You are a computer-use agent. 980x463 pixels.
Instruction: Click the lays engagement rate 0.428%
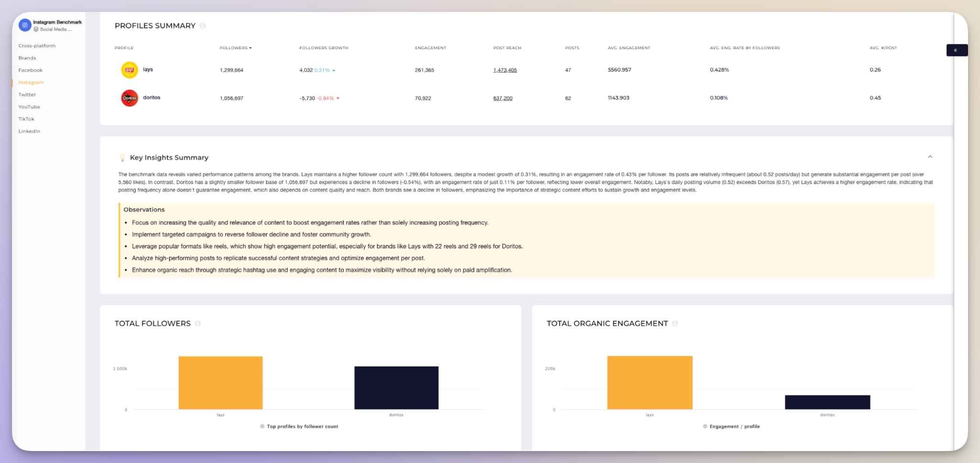719,70
